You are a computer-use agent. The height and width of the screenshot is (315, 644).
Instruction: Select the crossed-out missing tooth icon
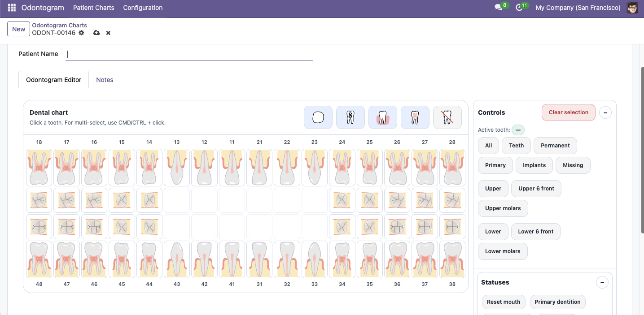[447, 117]
